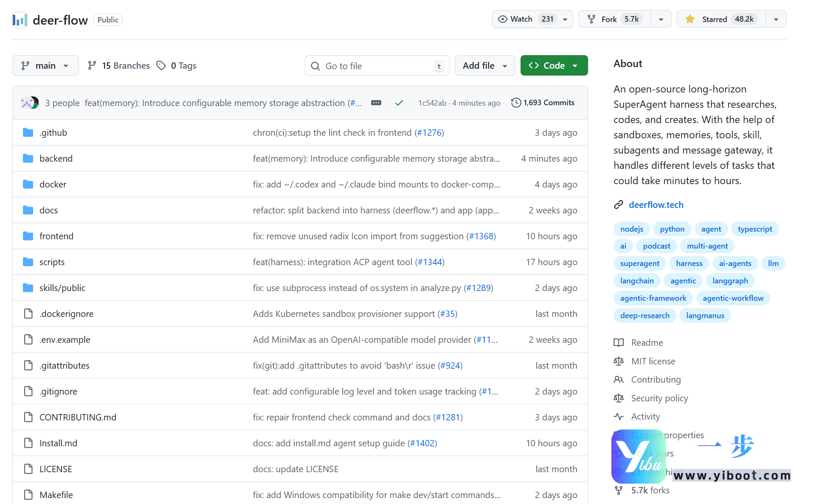Click the tag icon next to 0 Tags

(161, 66)
